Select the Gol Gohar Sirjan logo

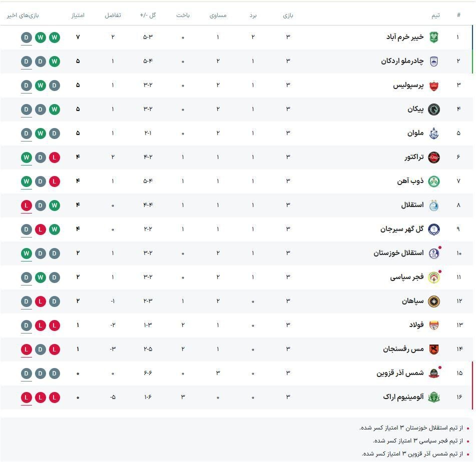point(433,229)
